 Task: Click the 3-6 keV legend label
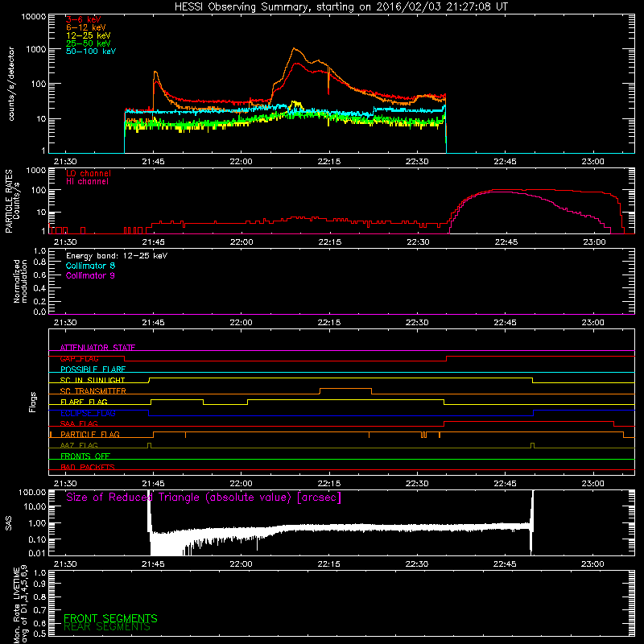(83, 19)
